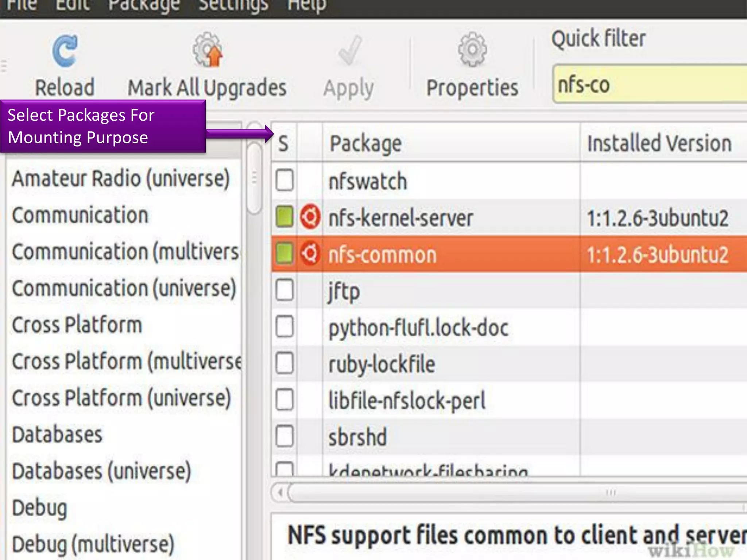Viewport: 747px width, 560px height.
Task: Select the nfs-kernel-server package name
Action: click(x=400, y=218)
